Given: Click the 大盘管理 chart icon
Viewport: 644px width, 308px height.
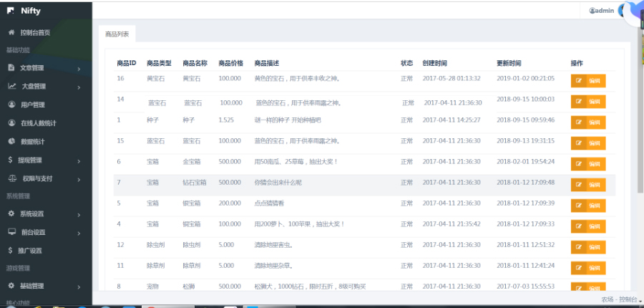Looking at the screenshot, I should click(11, 87).
